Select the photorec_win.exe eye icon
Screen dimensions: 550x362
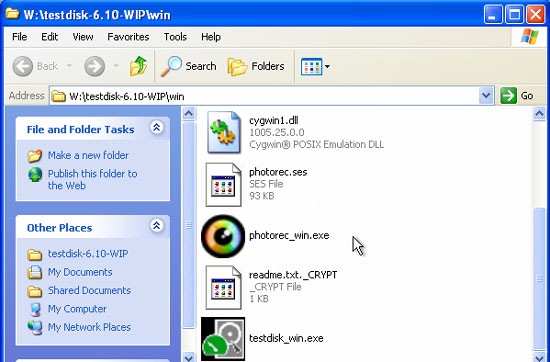point(223,236)
